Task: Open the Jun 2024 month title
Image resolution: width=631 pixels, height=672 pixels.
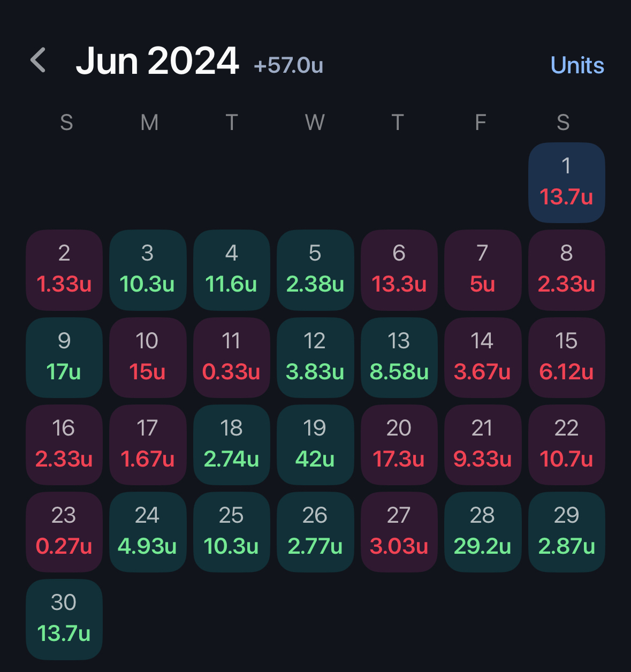Action: point(157,60)
